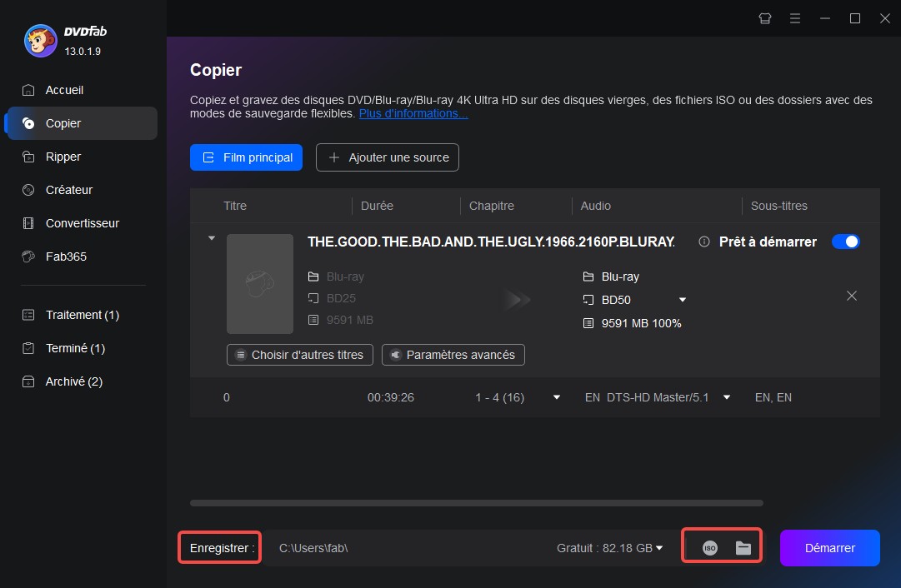The image size is (901, 588).
Task: Toggle the Prêt à démarrer switch off
Action: click(x=846, y=242)
